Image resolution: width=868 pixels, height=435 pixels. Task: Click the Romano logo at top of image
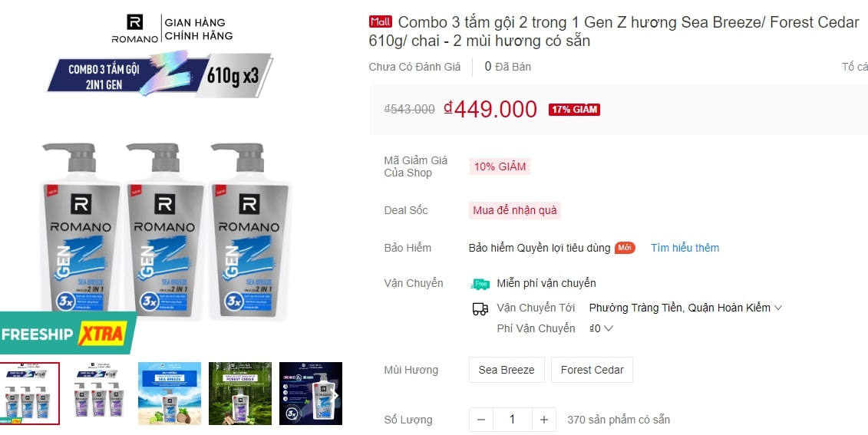pos(135,29)
